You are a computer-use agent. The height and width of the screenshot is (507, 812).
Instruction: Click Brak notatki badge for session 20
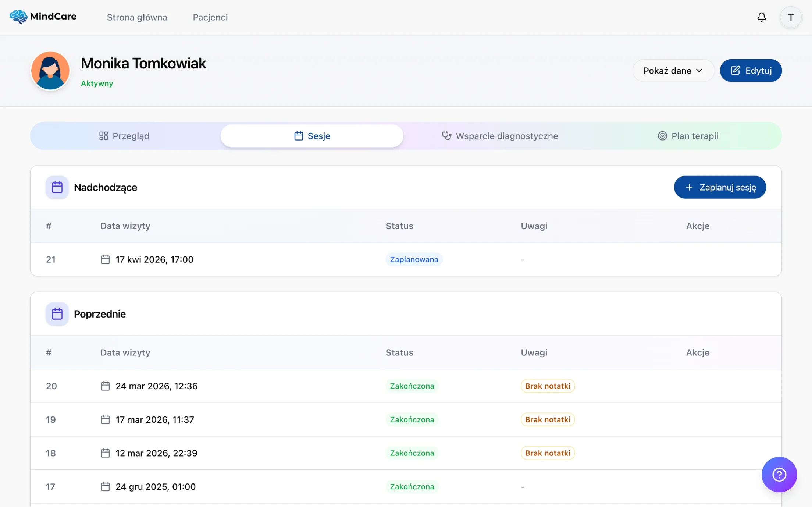[x=548, y=386]
